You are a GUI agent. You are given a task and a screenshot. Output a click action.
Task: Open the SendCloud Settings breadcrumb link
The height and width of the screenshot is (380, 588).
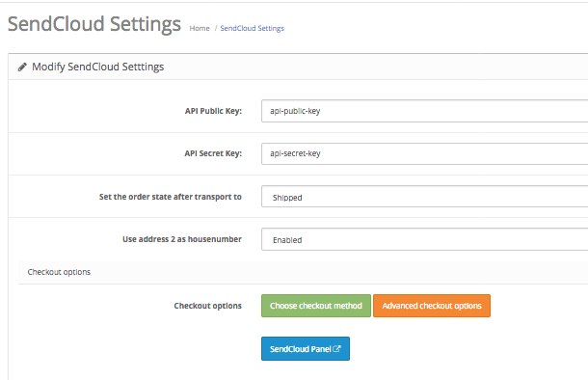252,28
